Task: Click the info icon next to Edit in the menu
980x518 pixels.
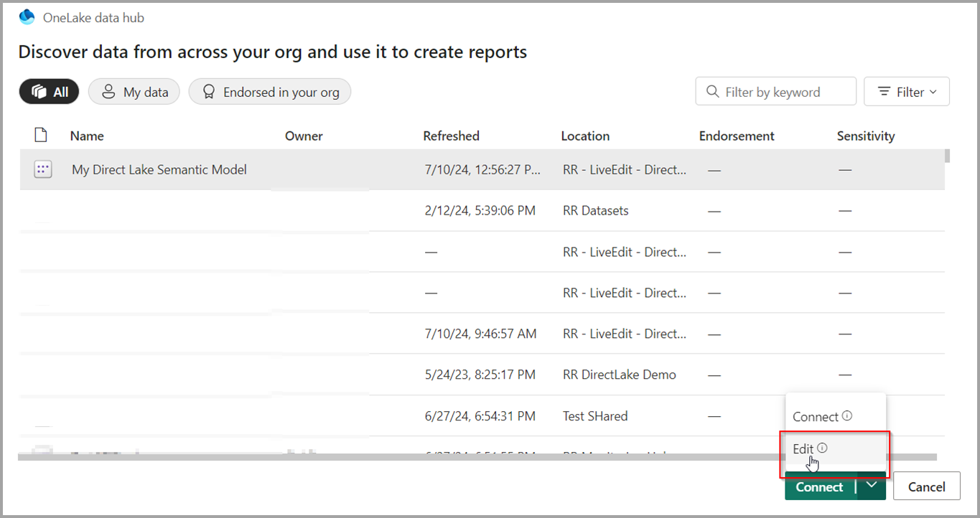Action: click(822, 448)
